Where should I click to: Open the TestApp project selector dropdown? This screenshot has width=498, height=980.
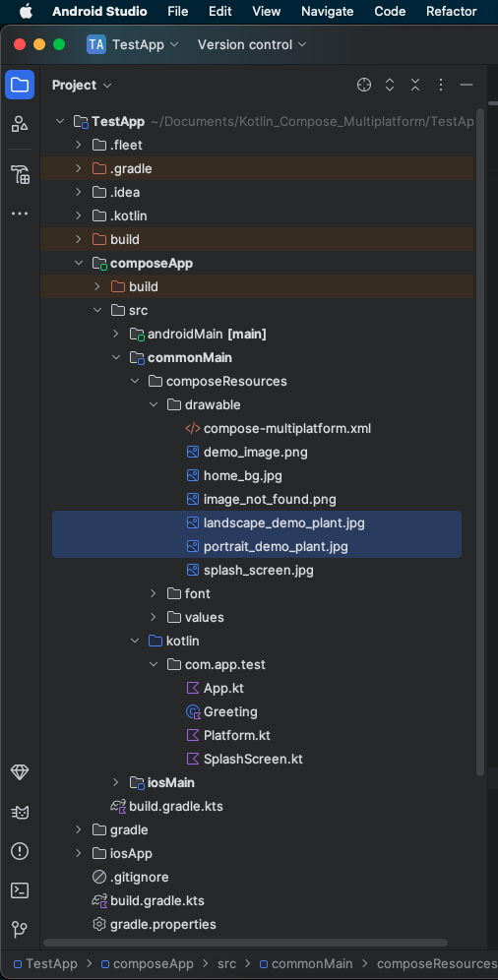[x=133, y=44]
